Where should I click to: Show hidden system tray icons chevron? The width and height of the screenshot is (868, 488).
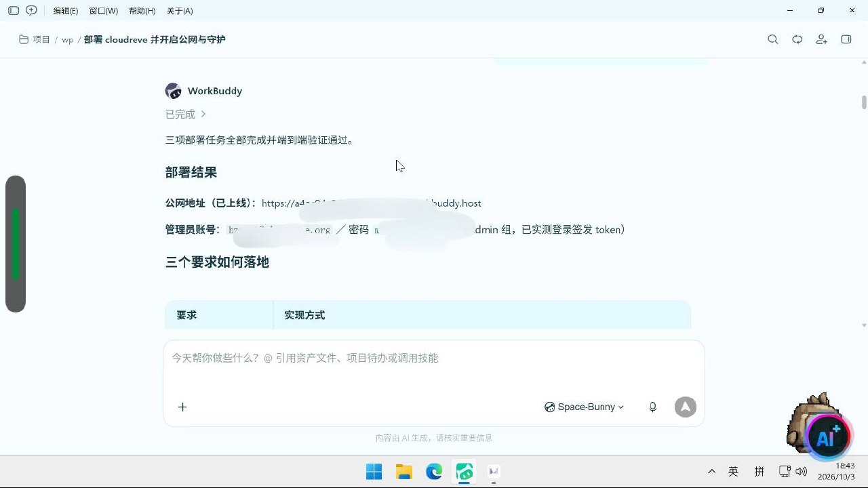(x=711, y=471)
